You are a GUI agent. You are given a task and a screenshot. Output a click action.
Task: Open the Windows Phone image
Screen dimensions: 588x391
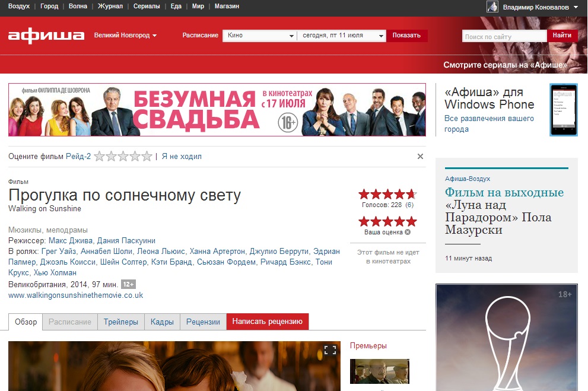(x=564, y=109)
